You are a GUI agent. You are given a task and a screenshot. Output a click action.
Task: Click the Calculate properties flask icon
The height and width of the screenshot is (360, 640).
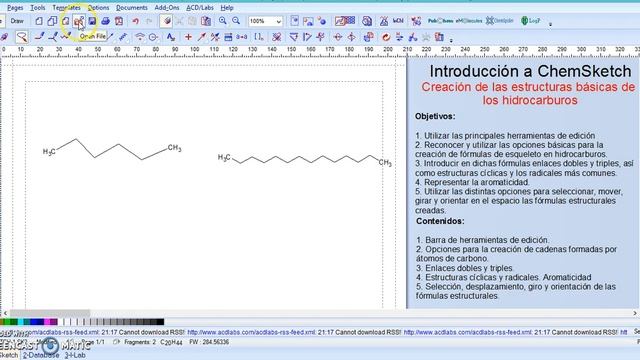(x=384, y=21)
